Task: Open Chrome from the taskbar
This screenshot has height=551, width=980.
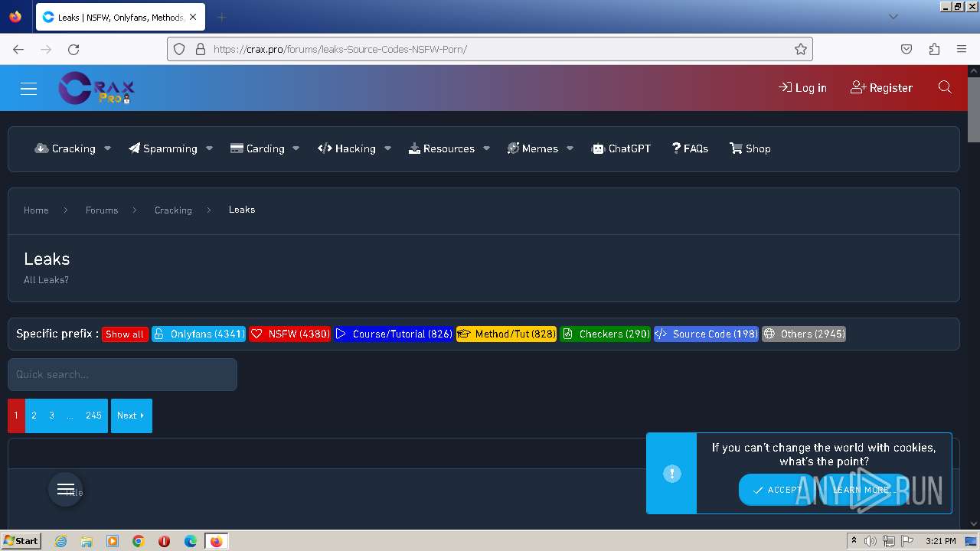Action: [139, 541]
